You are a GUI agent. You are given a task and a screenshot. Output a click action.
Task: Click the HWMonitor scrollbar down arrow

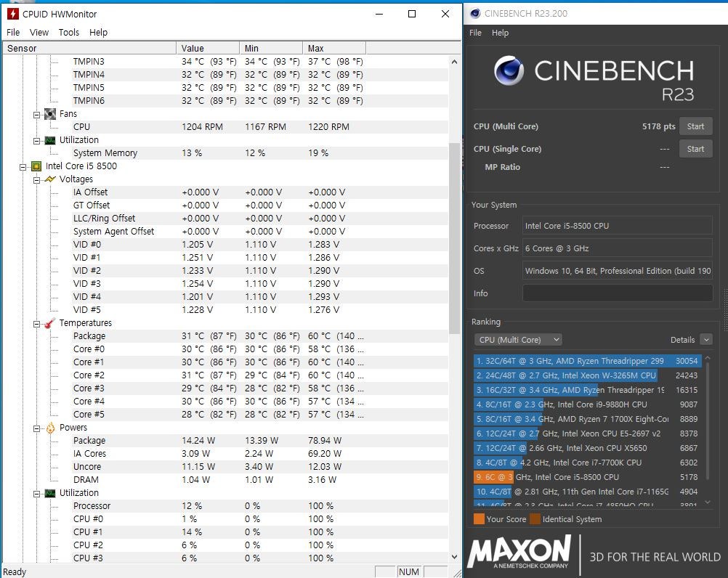(x=454, y=557)
